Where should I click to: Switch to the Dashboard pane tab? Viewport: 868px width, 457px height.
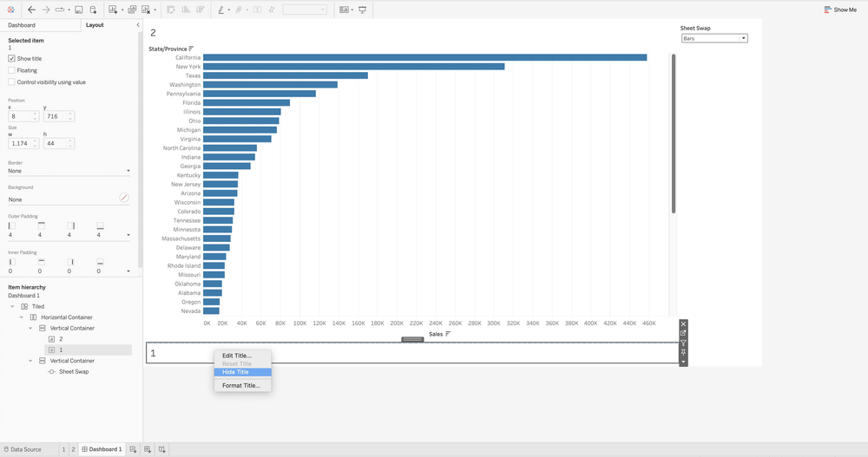click(x=22, y=25)
